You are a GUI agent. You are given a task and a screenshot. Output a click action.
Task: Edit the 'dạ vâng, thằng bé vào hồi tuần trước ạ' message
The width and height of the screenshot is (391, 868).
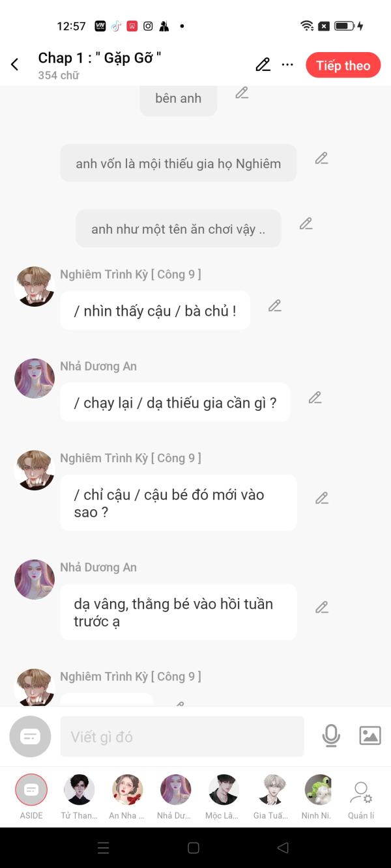tap(321, 607)
